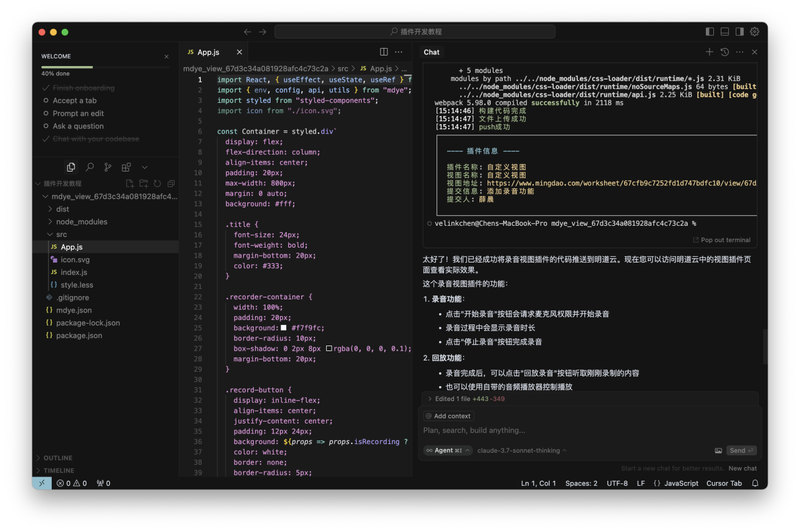Check the 'Prompt an edit' onboarding item
This screenshot has width=800, height=532.
[x=46, y=114]
